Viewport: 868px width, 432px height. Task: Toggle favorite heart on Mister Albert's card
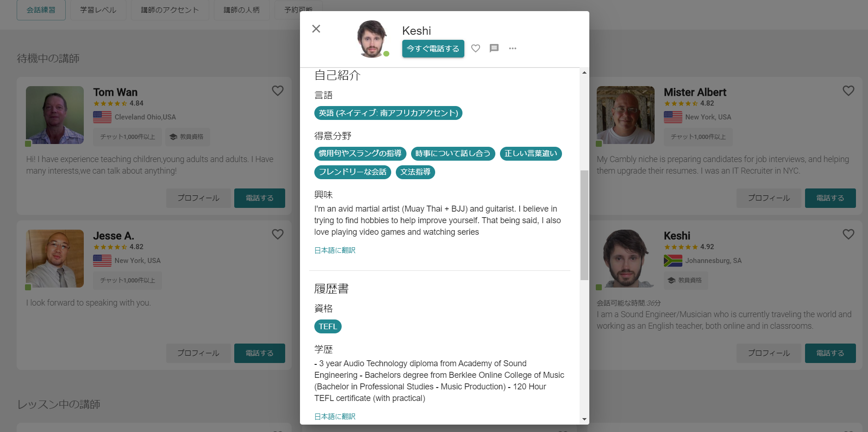tap(848, 91)
